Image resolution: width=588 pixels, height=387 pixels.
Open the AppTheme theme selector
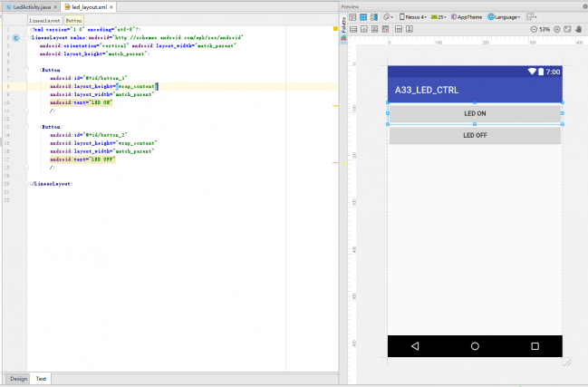point(466,17)
